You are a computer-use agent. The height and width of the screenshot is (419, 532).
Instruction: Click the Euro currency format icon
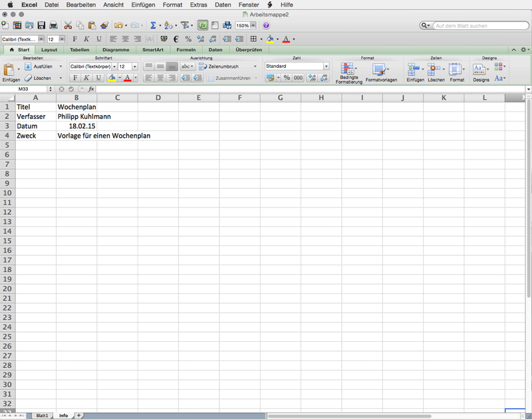pyautogui.click(x=176, y=39)
